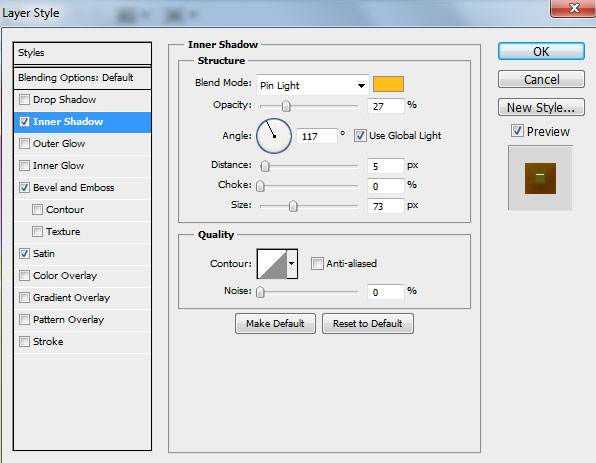Click the Angle dial control
596x463 pixels.
point(274,136)
